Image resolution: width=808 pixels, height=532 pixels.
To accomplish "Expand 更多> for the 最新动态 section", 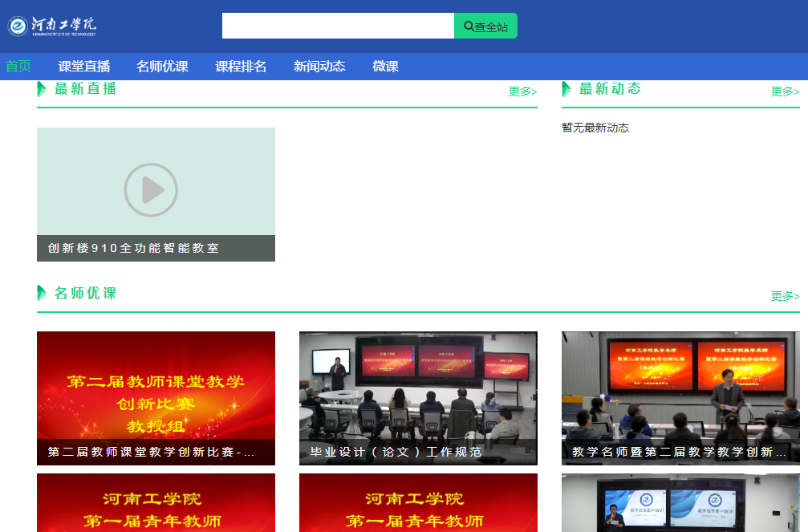I will click(x=785, y=91).
